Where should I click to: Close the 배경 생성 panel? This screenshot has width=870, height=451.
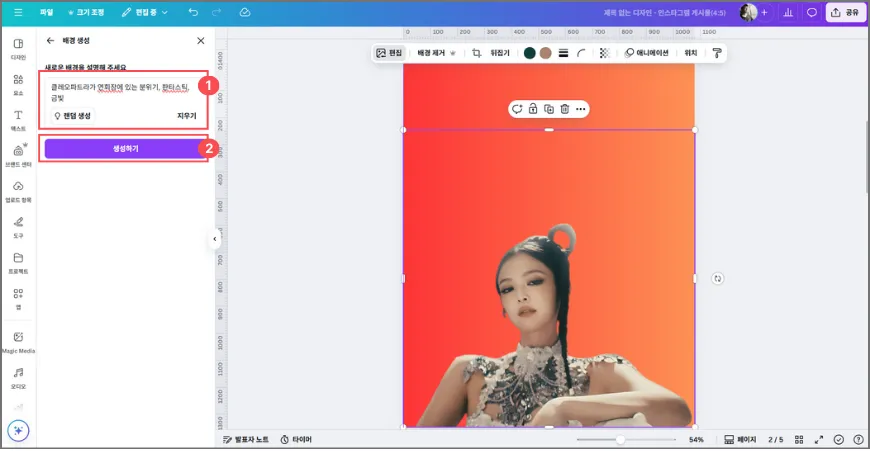coord(201,40)
